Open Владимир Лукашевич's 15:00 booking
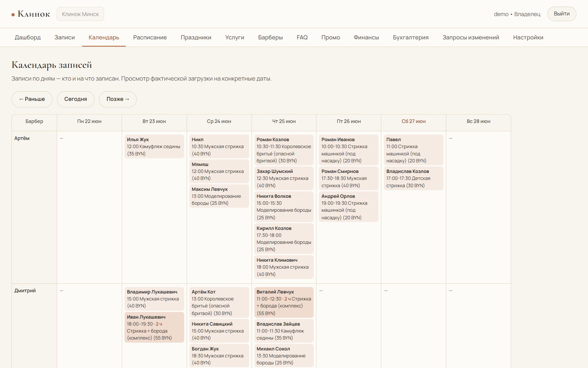 [x=154, y=299]
